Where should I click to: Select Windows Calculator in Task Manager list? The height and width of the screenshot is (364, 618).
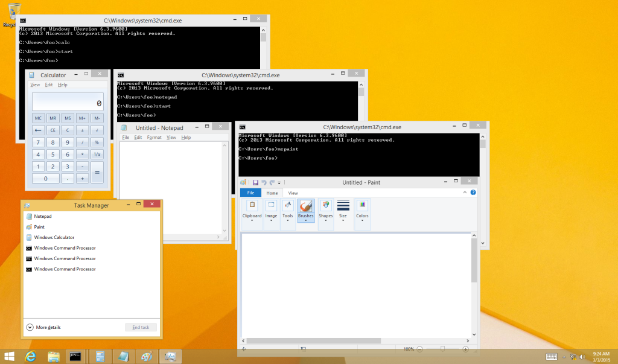54,237
